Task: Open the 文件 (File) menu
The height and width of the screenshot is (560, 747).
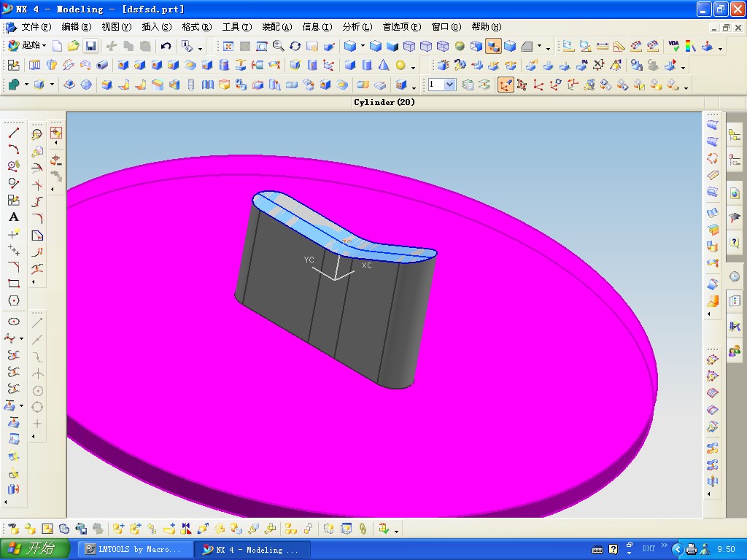Action: (36, 27)
